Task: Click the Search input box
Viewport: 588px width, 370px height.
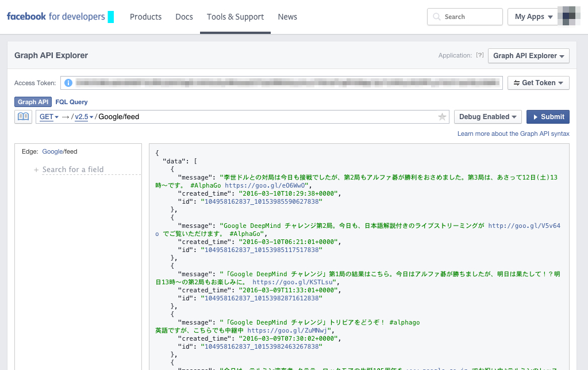Action: [464, 17]
